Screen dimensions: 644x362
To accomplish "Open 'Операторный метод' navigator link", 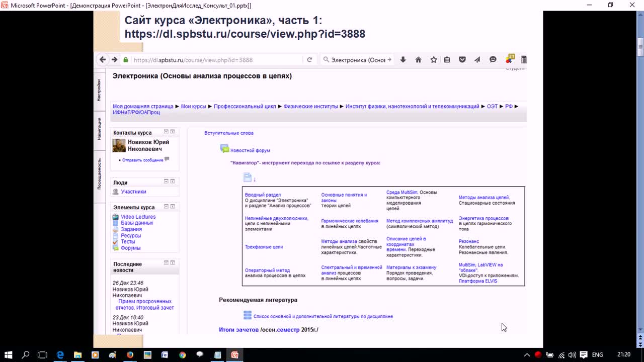I will coord(267,270).
